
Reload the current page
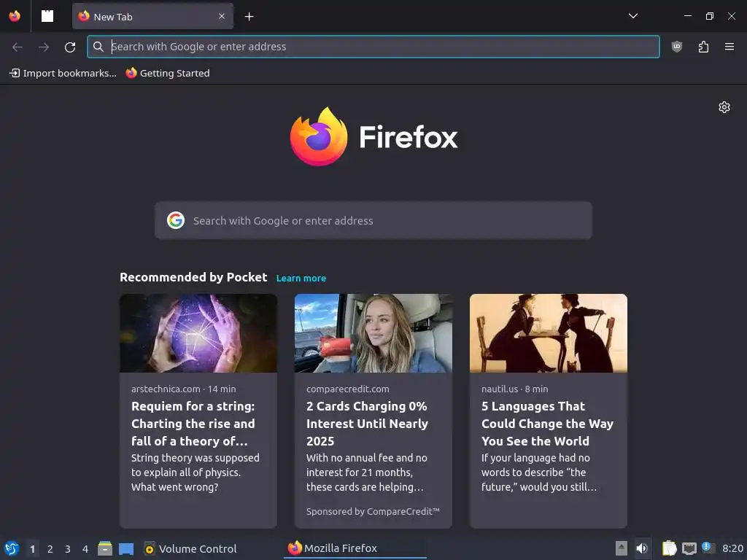coord(70,47)
